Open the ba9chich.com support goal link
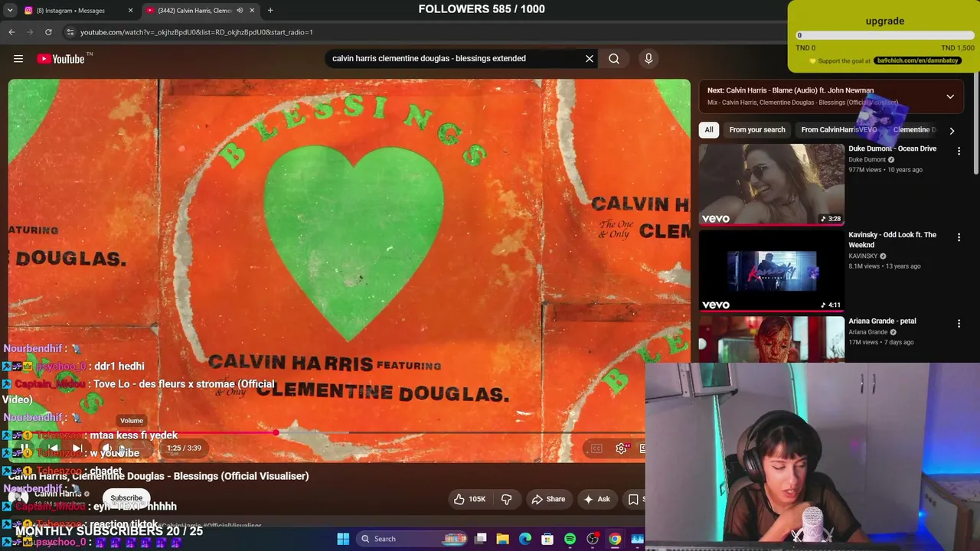The width and height of the screenshot is (980, 551). [x=918, y=61]
